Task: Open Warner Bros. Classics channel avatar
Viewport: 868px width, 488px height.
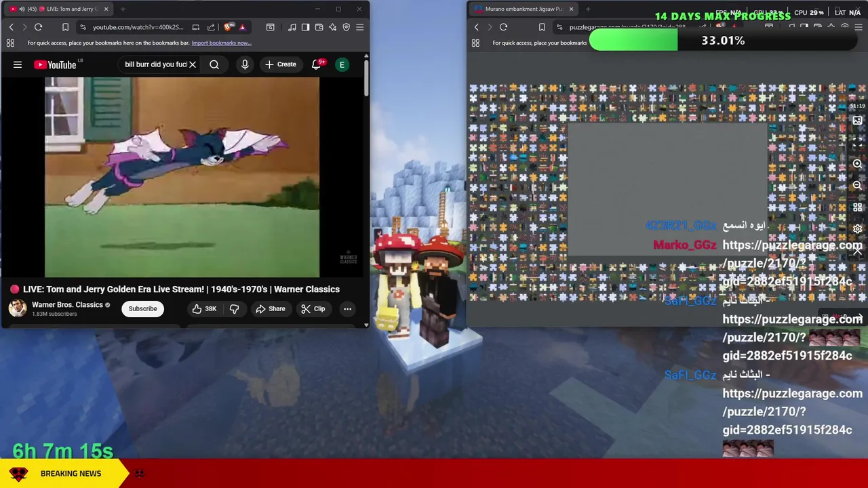Action: coord(18,308)
